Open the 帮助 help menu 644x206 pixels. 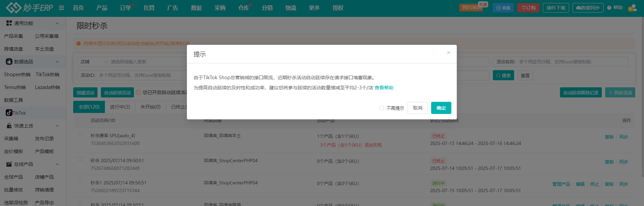tap(615, 8)
